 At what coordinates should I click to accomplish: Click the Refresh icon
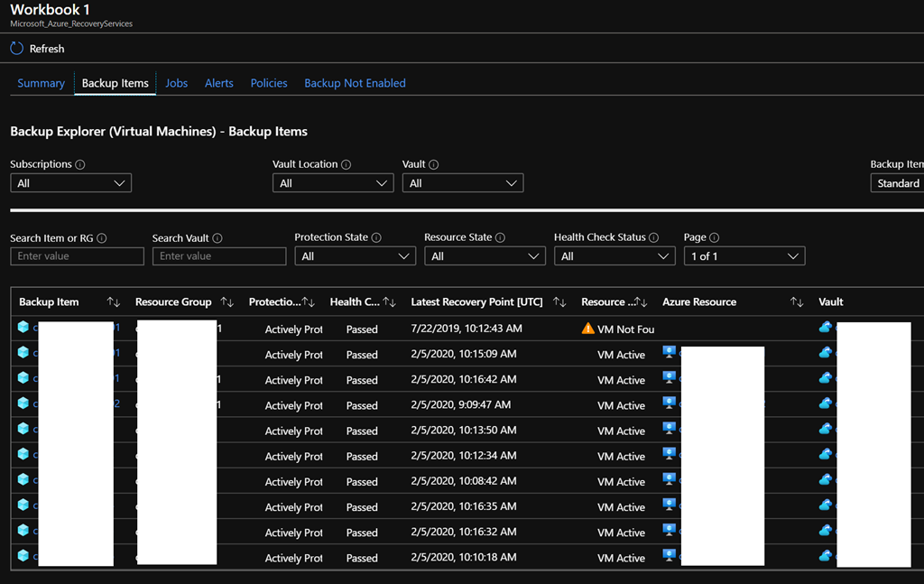coord(17,49)
